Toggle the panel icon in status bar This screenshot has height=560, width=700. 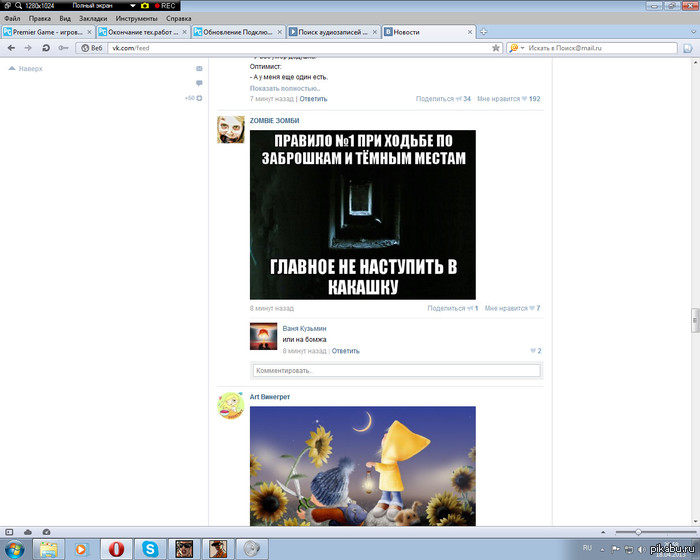click(9, 532)
